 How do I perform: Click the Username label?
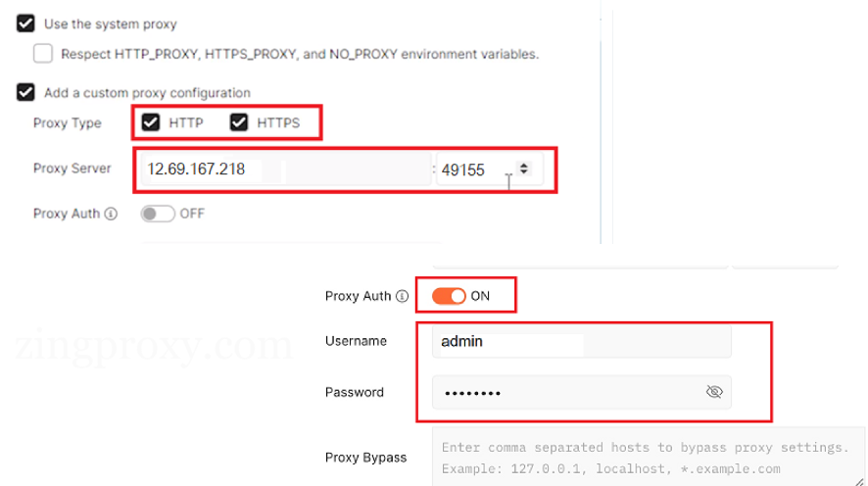[x=356, y=341]
